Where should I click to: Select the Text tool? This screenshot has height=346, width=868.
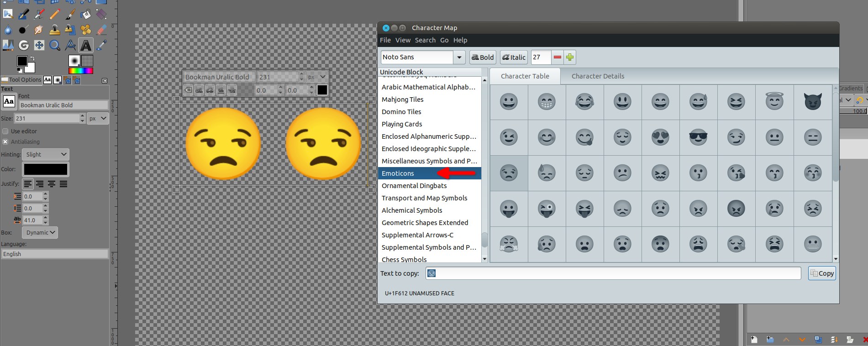click(x=85, y=45)
